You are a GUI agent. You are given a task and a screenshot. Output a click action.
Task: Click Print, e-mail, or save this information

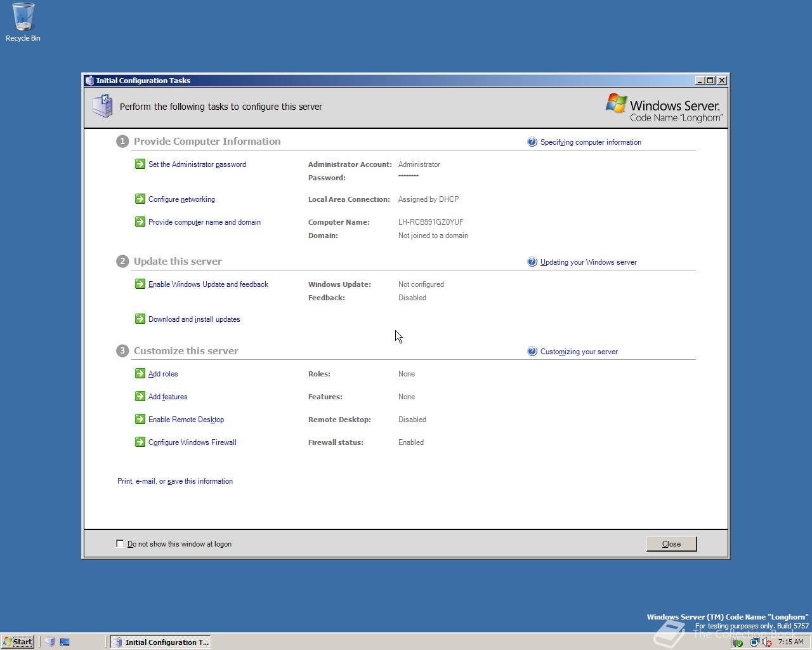pos(175,481)
